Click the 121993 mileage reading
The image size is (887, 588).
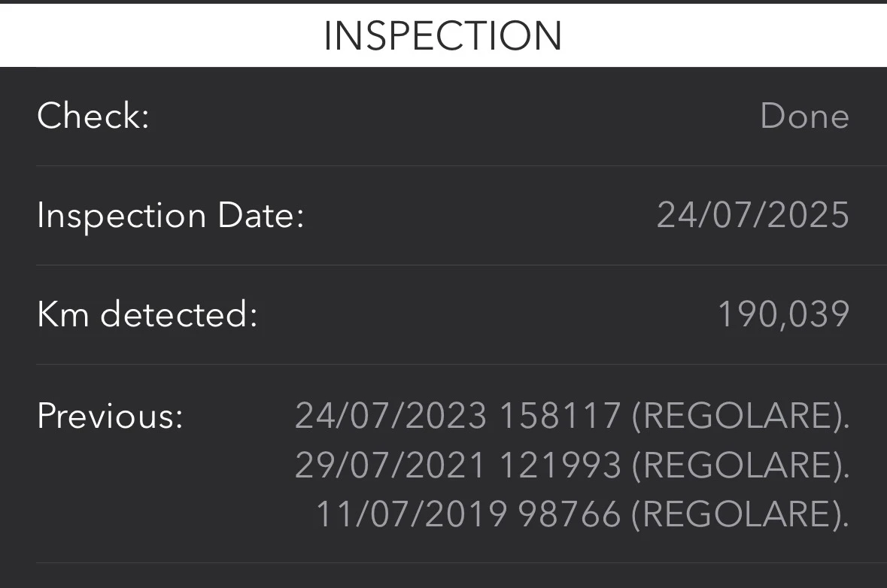click(x=560, y=465)
